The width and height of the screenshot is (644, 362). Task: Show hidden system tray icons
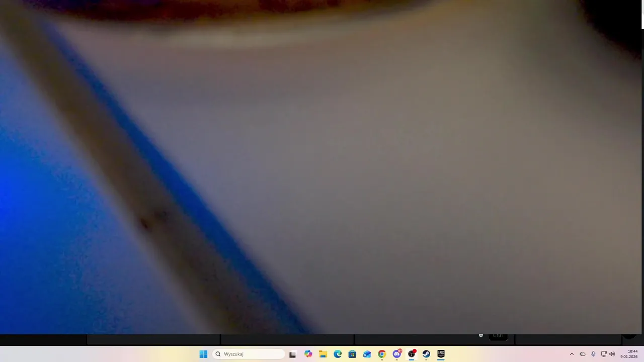click(572, 354)
